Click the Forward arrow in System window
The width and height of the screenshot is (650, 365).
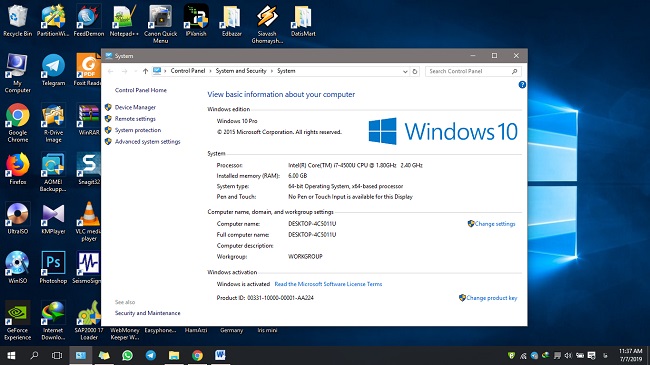[124, 71]
